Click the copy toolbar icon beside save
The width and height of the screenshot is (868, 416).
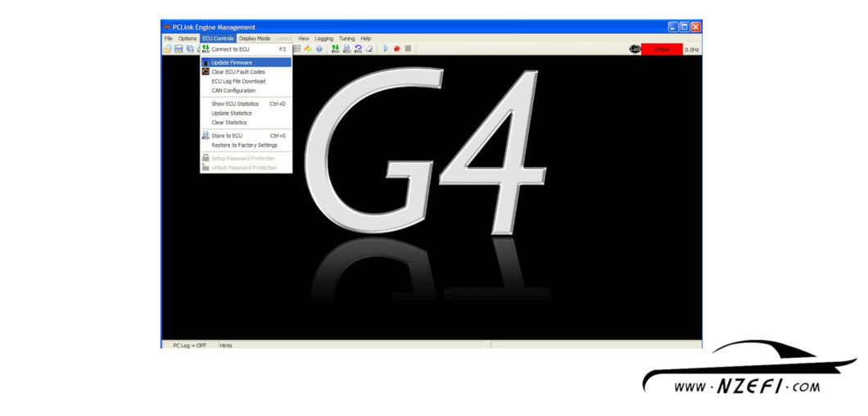coord(189,49)
